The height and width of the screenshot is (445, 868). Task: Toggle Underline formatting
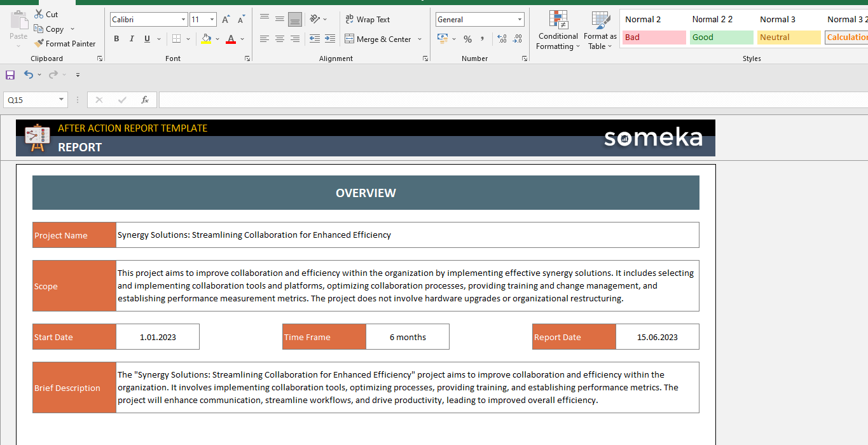coord(147,39)
